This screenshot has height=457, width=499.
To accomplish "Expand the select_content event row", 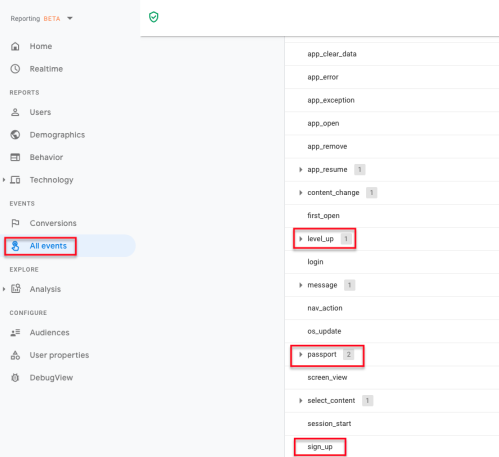I will (x=301, y=400).
